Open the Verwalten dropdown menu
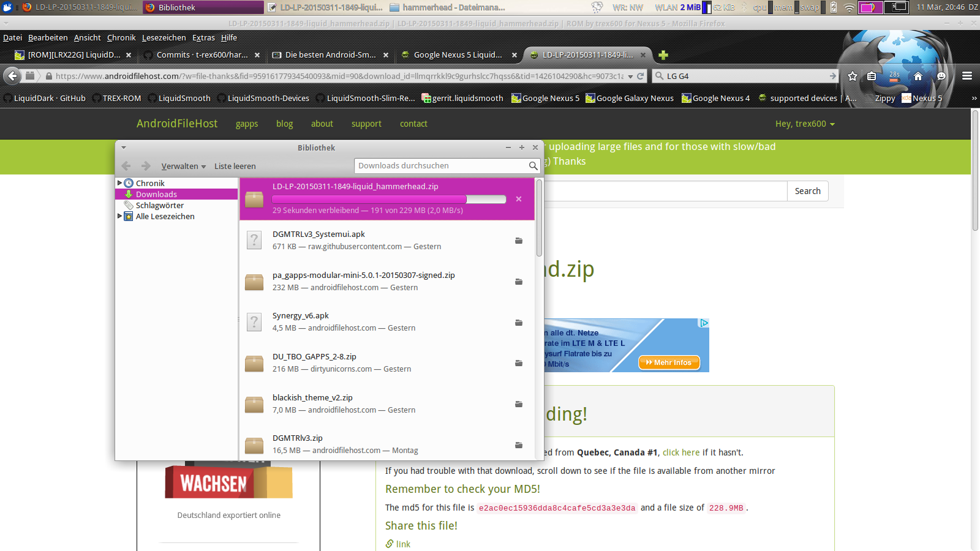This screenshot has height=551, width=980. click(183, 166)
